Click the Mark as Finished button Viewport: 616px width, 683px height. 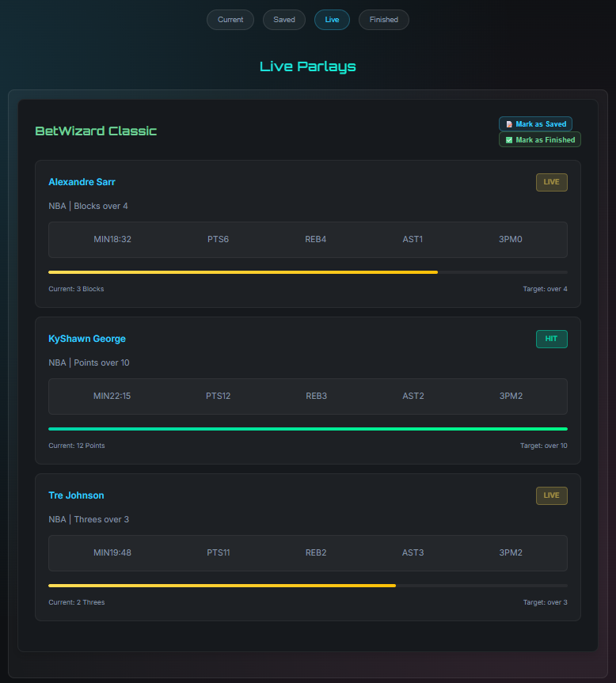[x=539, y=139]
